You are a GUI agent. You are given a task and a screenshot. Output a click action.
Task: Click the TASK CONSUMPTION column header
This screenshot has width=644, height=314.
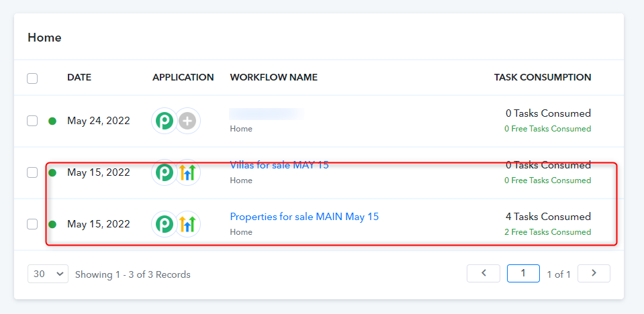click(x=543, y=77)
